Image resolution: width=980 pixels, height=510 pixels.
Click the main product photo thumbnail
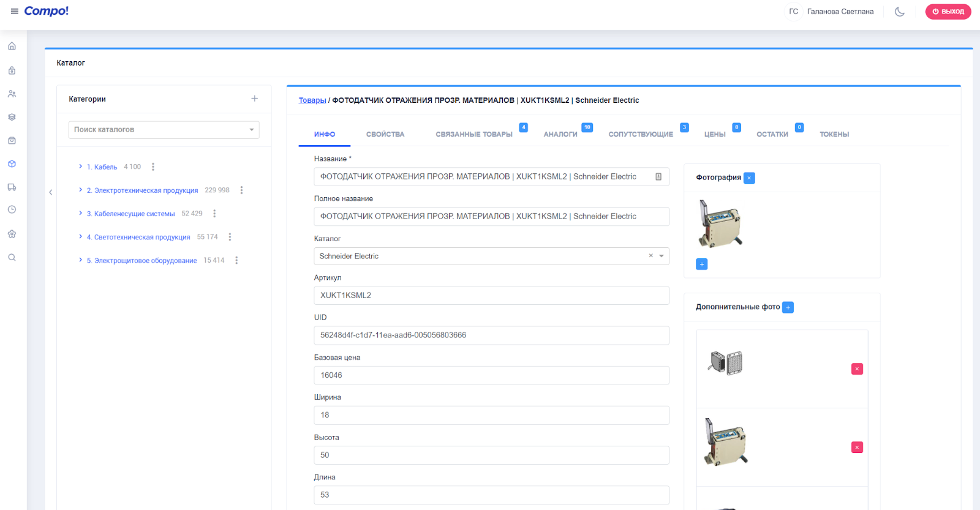tap(720, 223)
